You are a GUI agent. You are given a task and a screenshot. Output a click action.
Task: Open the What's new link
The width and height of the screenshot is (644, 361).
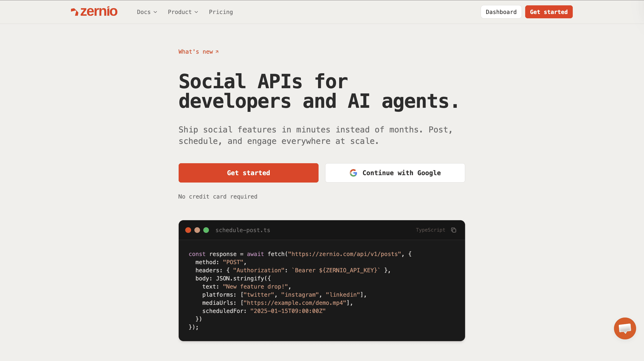(x=198, y=52)
